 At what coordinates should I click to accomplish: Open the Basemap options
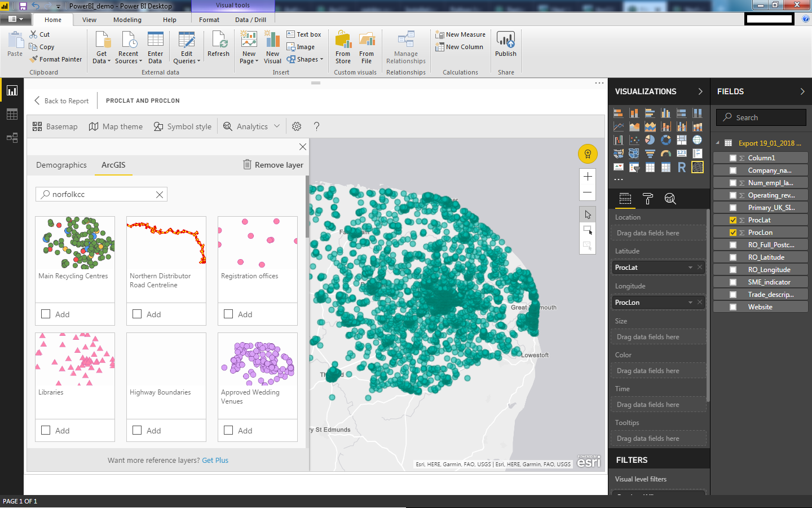coord(55,126)
